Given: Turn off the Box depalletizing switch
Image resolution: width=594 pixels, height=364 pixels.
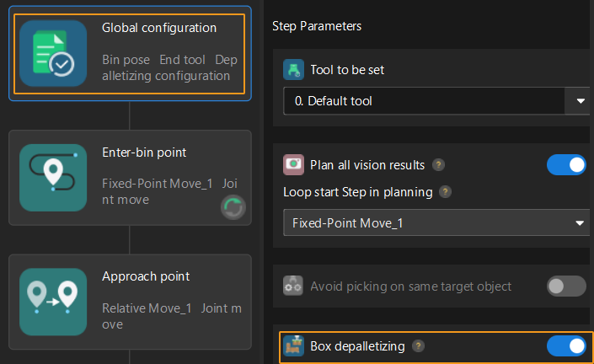Looking at the screenshot, I should click(566, 345).
